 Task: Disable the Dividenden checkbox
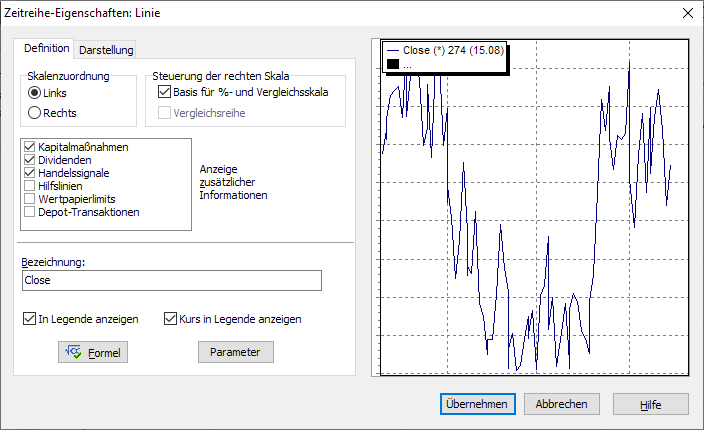[29, 160]
